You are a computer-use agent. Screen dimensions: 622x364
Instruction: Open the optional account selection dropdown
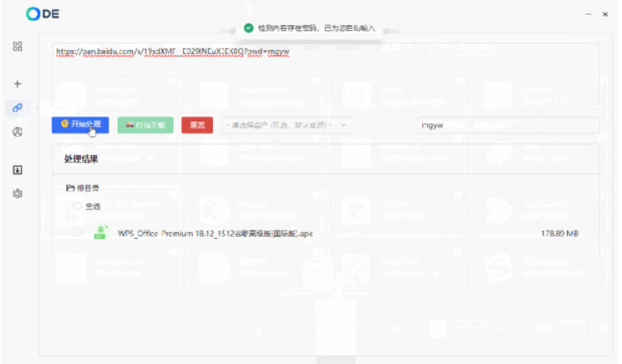[x=287, y=125]
